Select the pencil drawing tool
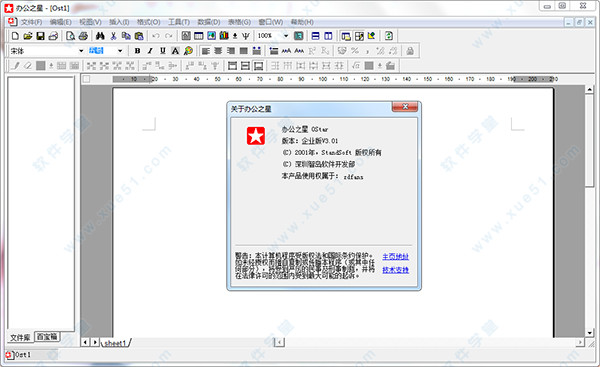The width and height of the screenshot is (600, 367). (15, 65)
